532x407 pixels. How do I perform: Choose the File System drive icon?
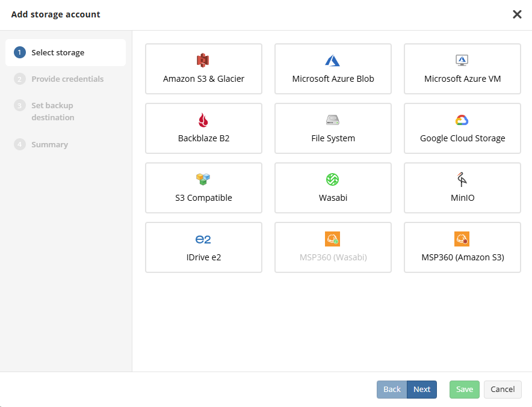pyautogui.click(x=333, y=120)
